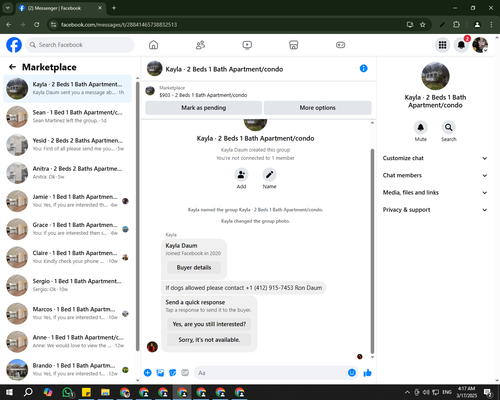Open the Gaming icon in top navigation

[340, 45]
